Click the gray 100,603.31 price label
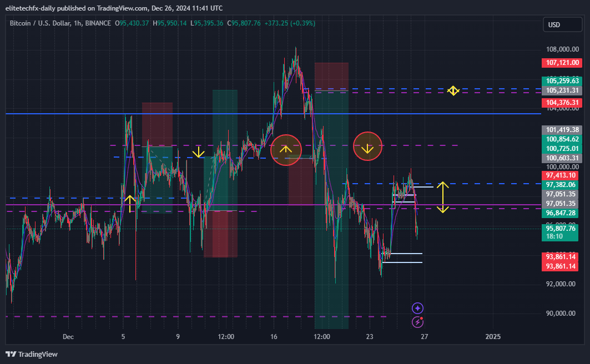 point(562,158)
